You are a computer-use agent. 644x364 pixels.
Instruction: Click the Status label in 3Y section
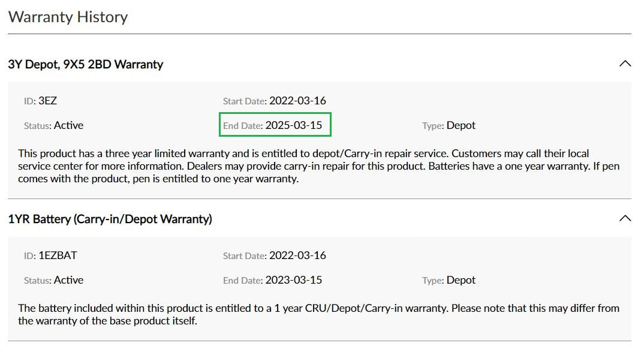(37, 126)
